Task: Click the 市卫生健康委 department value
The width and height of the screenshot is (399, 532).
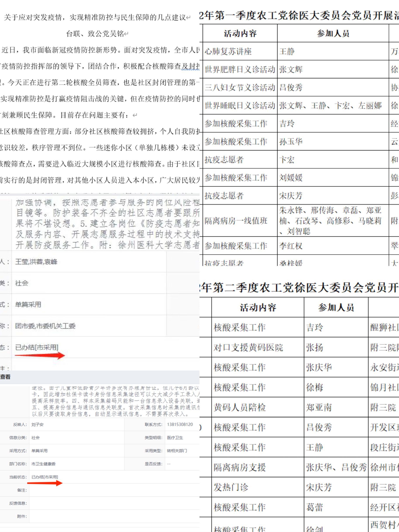Action: (x=43, y=464)
